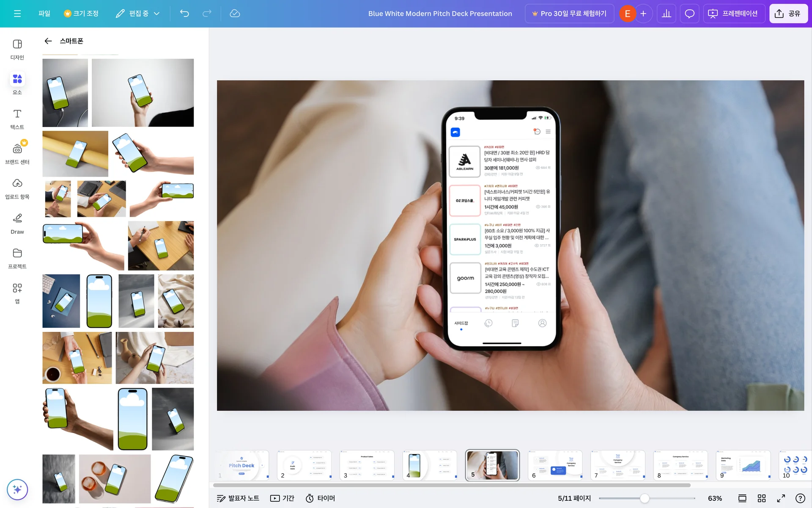Start the Pro 30일 무료 체험하기 trial
Viewport: 812px width, 508px height.
(x=569, y=13)
